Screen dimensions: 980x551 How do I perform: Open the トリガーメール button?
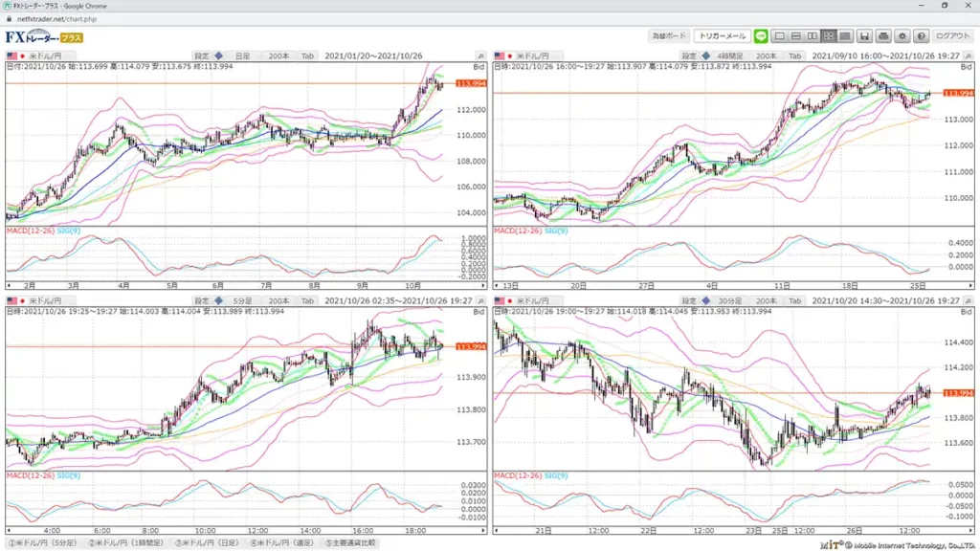722,36
